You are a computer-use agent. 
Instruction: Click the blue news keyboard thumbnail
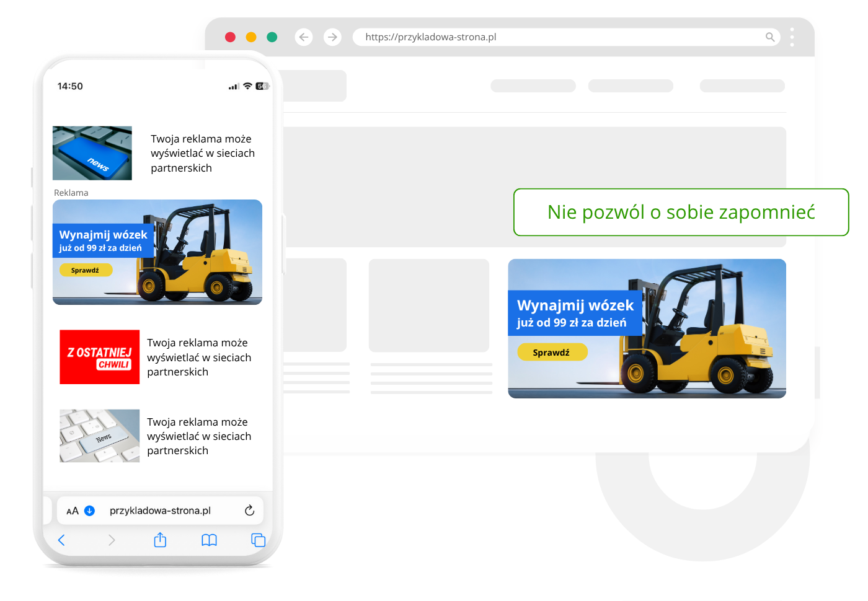coord(92,153)
